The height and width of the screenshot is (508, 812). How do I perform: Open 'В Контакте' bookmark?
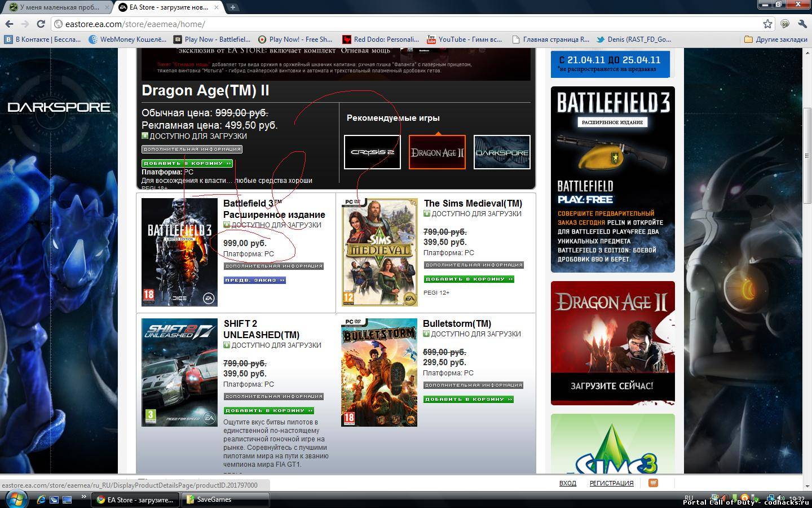[43, 40]
